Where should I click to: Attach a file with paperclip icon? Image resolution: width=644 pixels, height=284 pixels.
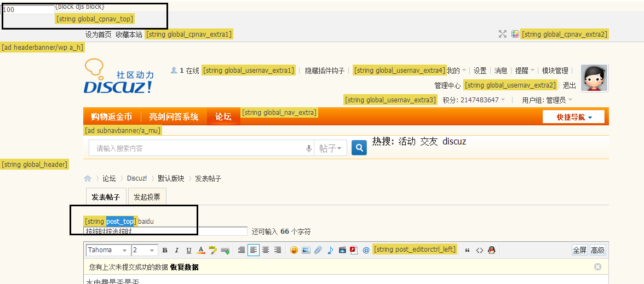pos(318,250)
